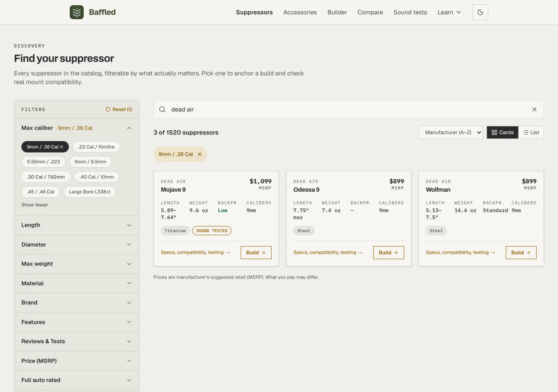
Task: Select 5.56mm / .223 caliber chip
Action: tap(44, 162)
